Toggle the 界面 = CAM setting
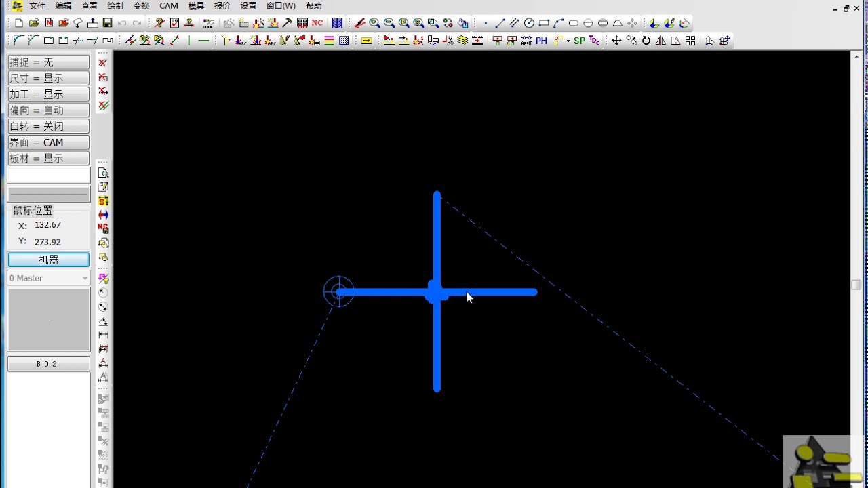 [x=49, y=142]
